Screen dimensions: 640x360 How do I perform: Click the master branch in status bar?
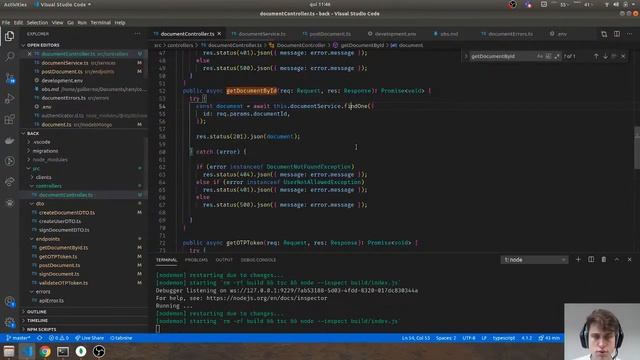click(18, 338)
